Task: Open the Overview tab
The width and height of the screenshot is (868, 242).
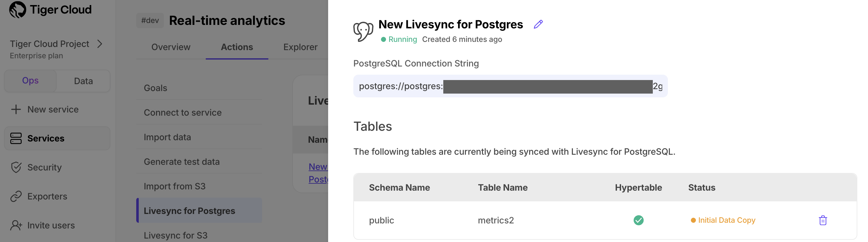Action: click(x=171, y=47)
